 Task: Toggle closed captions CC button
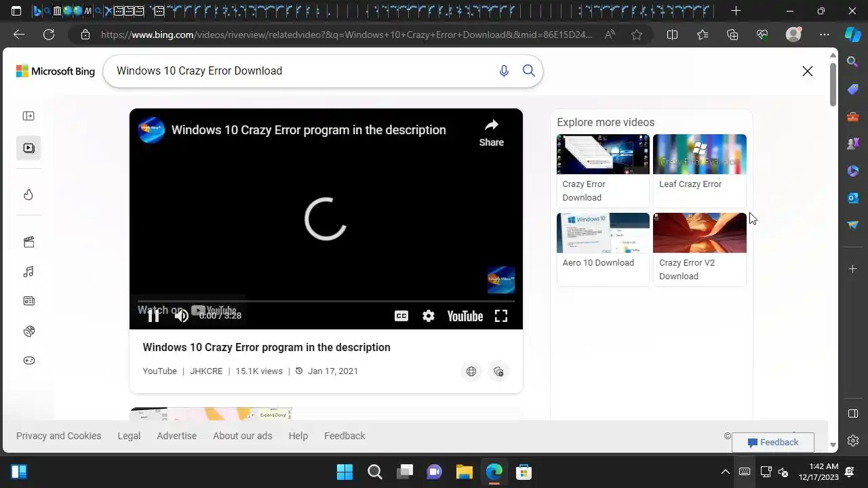[x=401, y=316]
